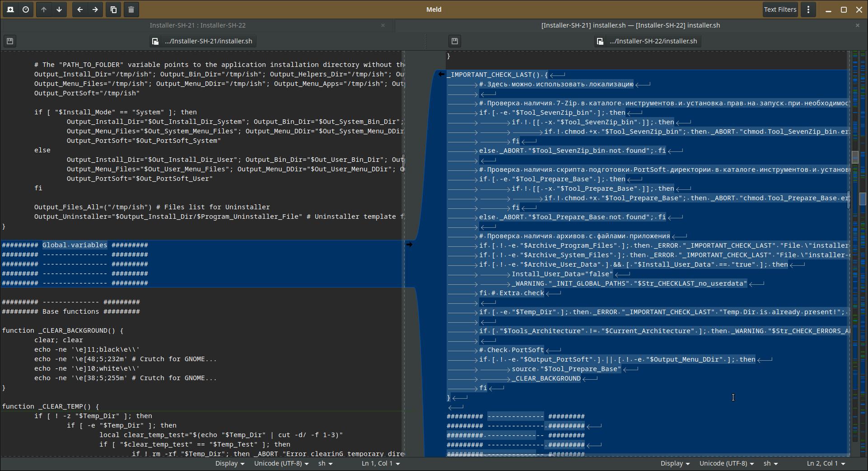Go to the next change
This screenshot has height=471, width=868.
(x=59, y=9)
